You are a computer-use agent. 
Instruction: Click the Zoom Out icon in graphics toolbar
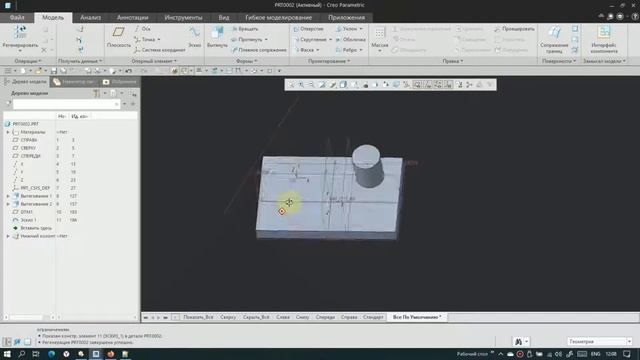(x=311, y=84)
